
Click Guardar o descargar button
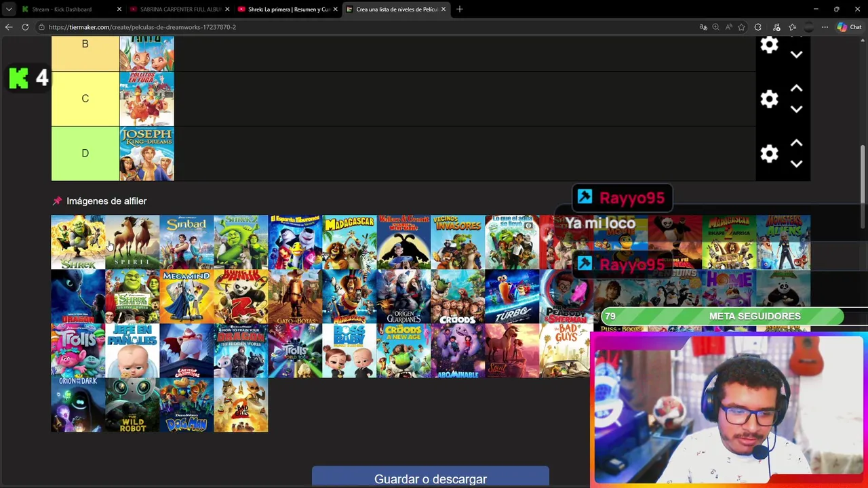pos(431,479)
